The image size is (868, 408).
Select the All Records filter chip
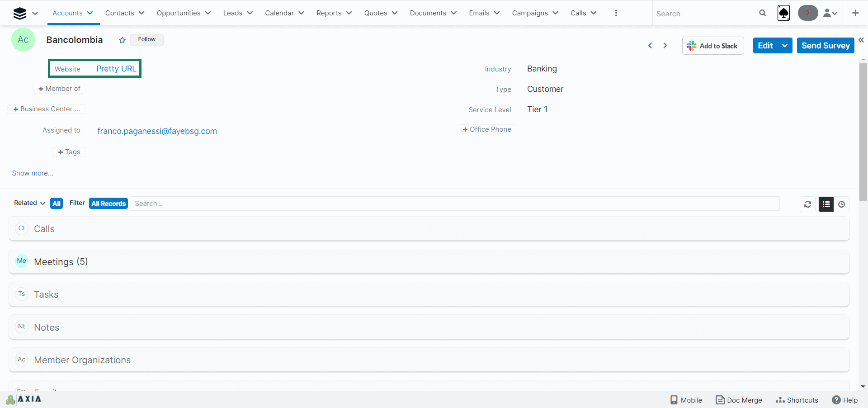point(108,204)
